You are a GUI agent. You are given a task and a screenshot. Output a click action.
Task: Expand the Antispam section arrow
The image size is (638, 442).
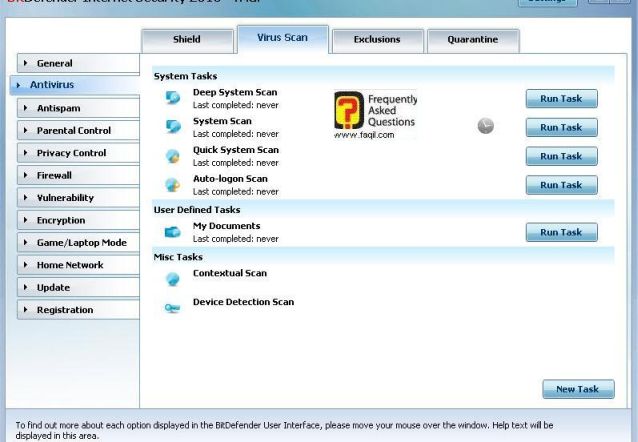(26, 108)
